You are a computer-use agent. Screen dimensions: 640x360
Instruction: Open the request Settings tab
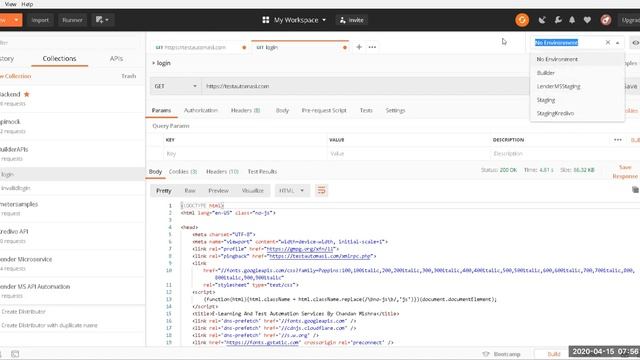tap(395, 110)
